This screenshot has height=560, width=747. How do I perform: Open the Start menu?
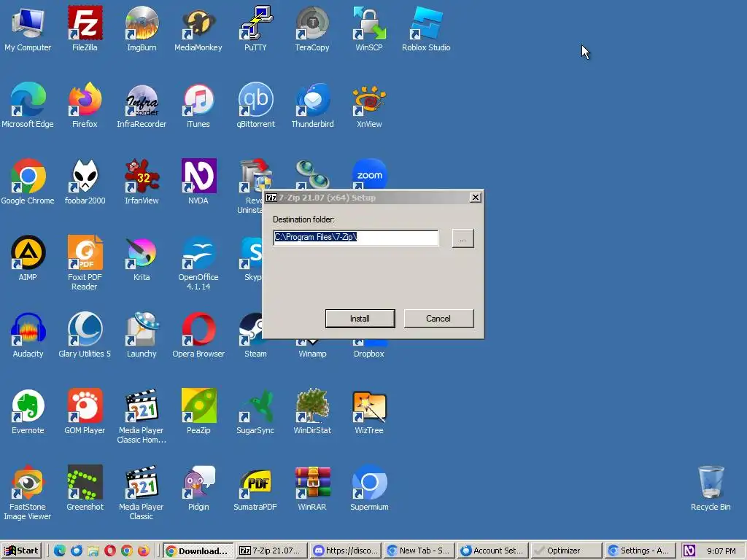(x=21, y=551)
